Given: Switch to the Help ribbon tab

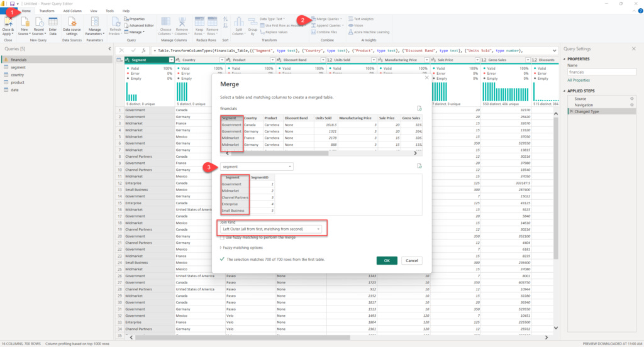Looking at the screenshot, I should click(x=126, y=11).
